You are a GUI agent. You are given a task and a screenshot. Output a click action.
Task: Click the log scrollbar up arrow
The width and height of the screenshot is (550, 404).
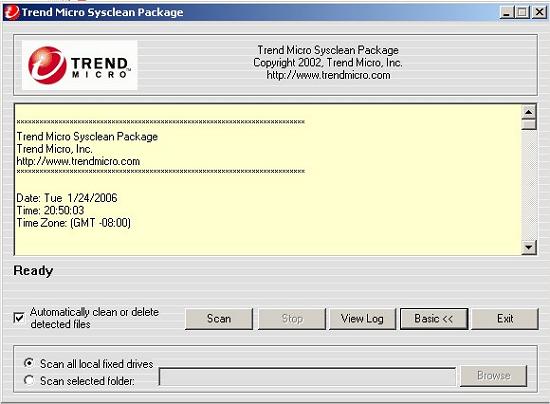coord(529,113)
